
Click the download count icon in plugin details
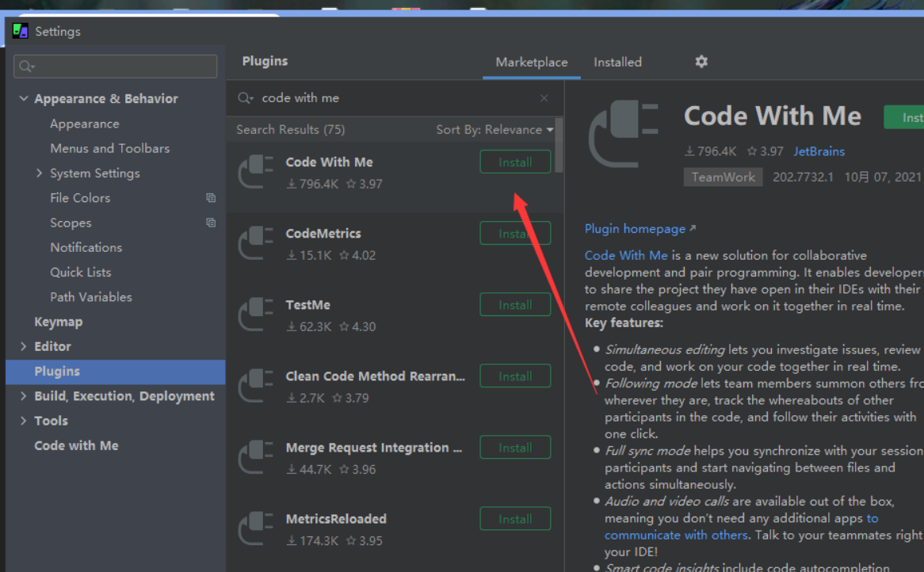coord(689,151)
